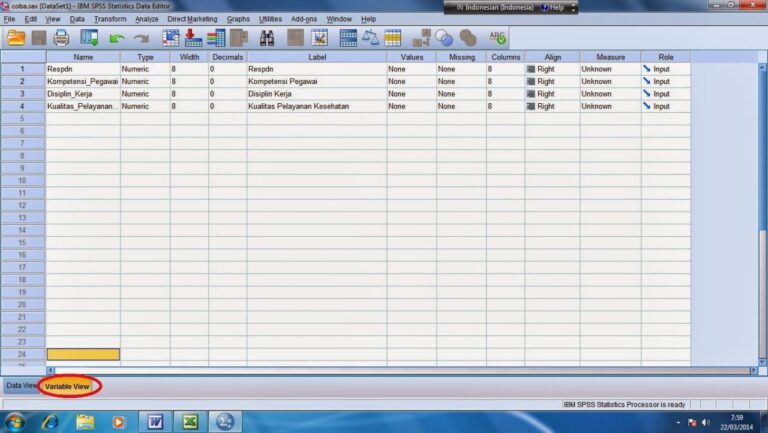Click Numeric type of Respdn row

coord(145,69)
